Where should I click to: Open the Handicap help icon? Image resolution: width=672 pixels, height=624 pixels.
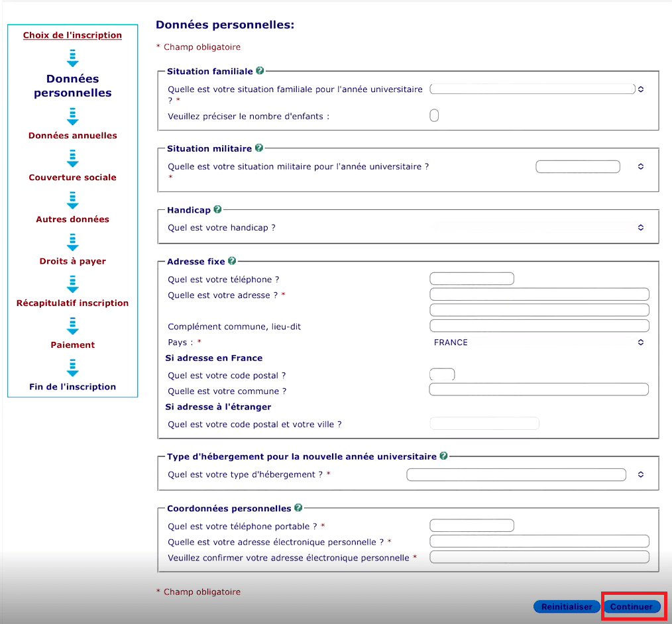click(x=217, y=209)
